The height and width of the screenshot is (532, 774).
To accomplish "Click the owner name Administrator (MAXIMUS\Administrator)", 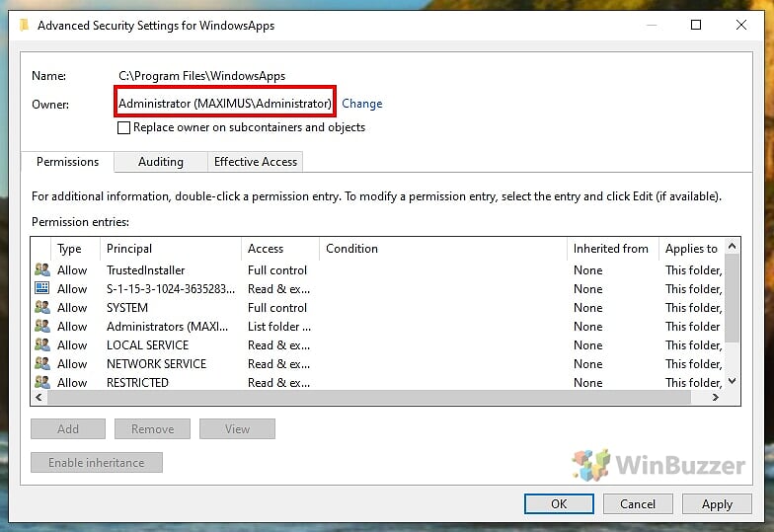I will pos(225,103).
